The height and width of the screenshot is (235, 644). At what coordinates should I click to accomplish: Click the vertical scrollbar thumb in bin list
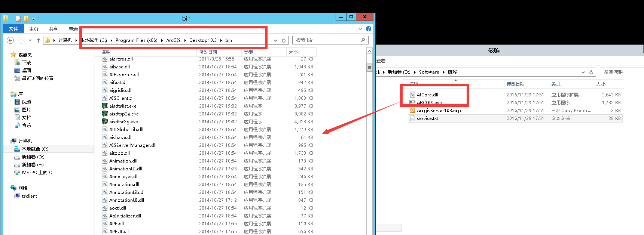(370, 68)
